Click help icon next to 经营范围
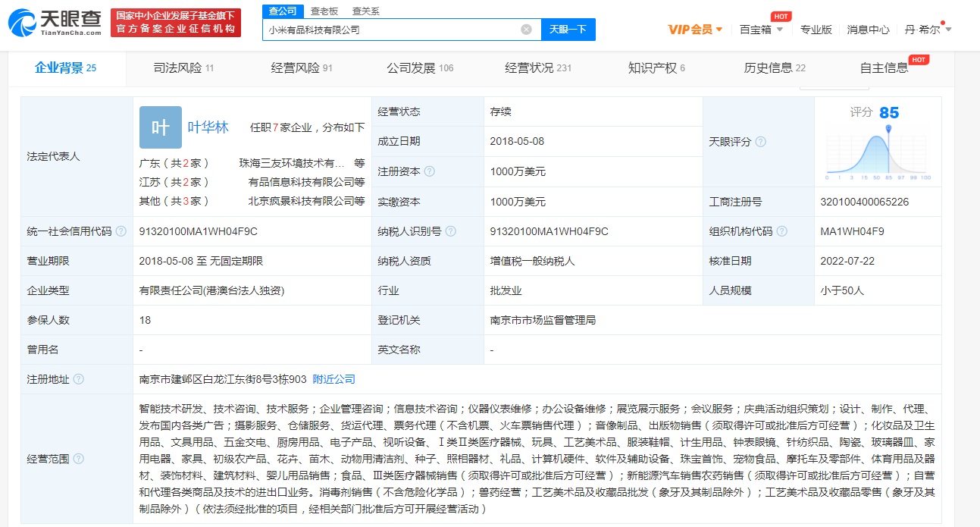980x527 pixels. click(x=78, y=459)
